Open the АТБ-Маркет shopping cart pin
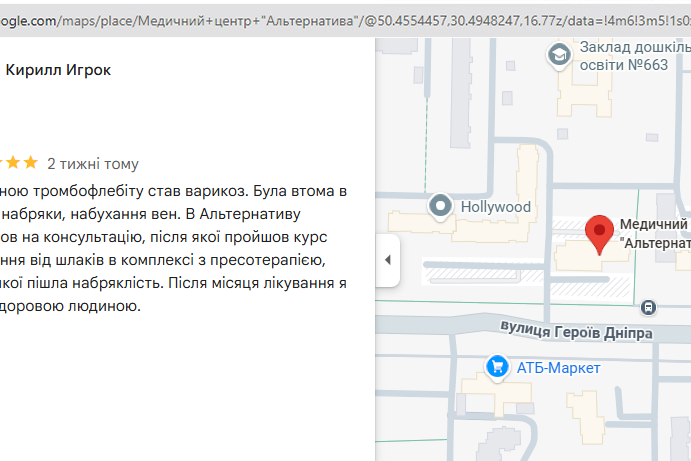Image resolution: width=691 pixels, height=461 pixels. [x=496, y=368]
